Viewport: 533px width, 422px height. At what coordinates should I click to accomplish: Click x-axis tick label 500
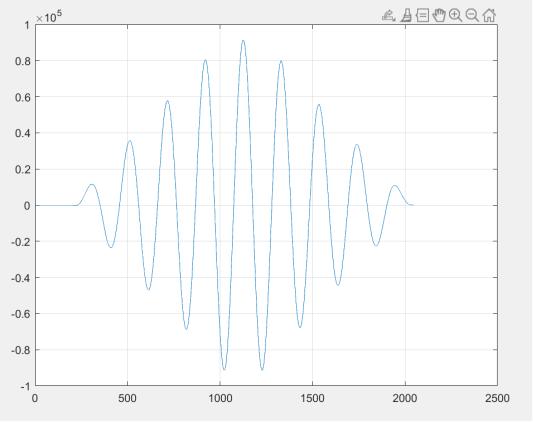(x=127, y=398)
